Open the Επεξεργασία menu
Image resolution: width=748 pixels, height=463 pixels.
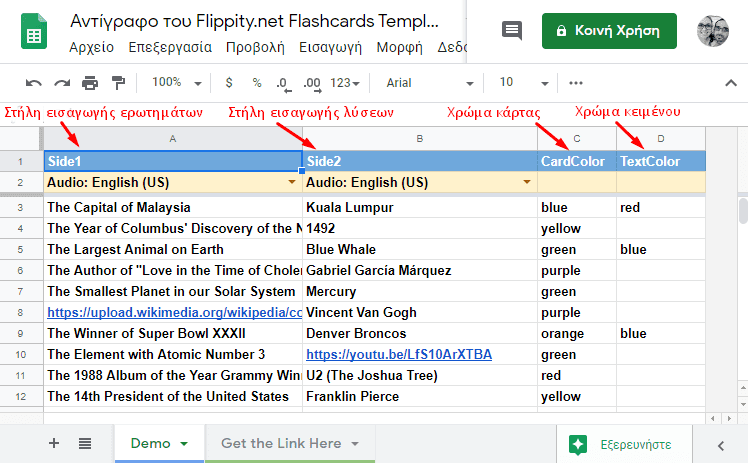pyautogui.click(x=170, y=48)
